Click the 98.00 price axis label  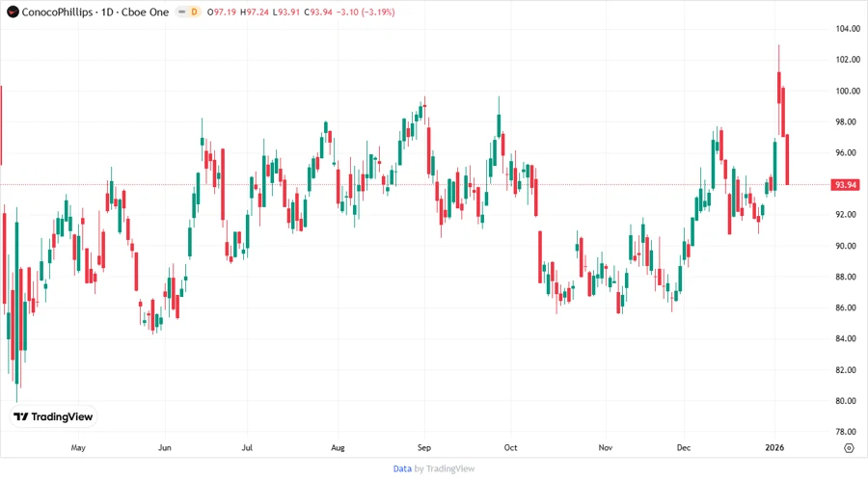coord(848,121)
